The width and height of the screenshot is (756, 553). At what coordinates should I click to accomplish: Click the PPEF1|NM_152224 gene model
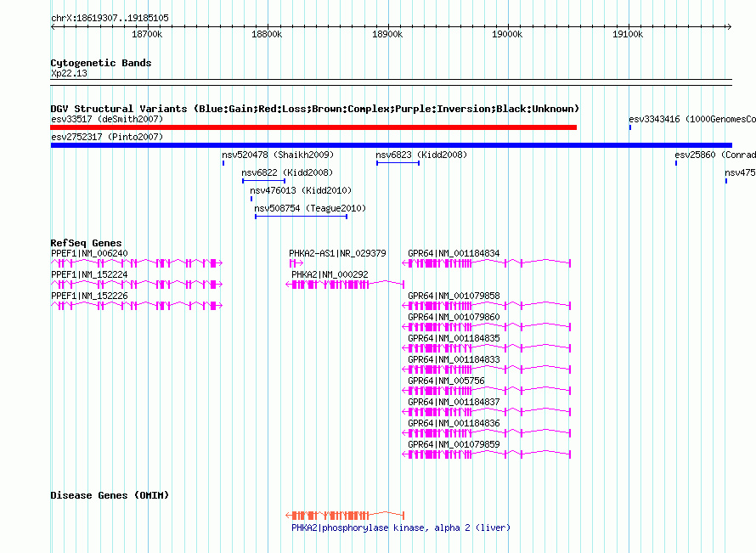click(x=137, y=284)
